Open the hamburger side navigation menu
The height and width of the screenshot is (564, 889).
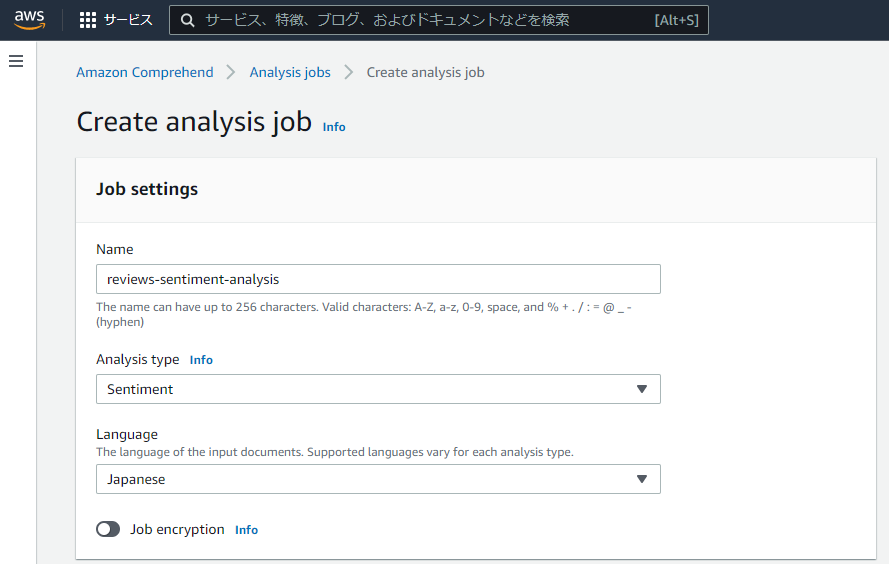click(x=16, y=61)
